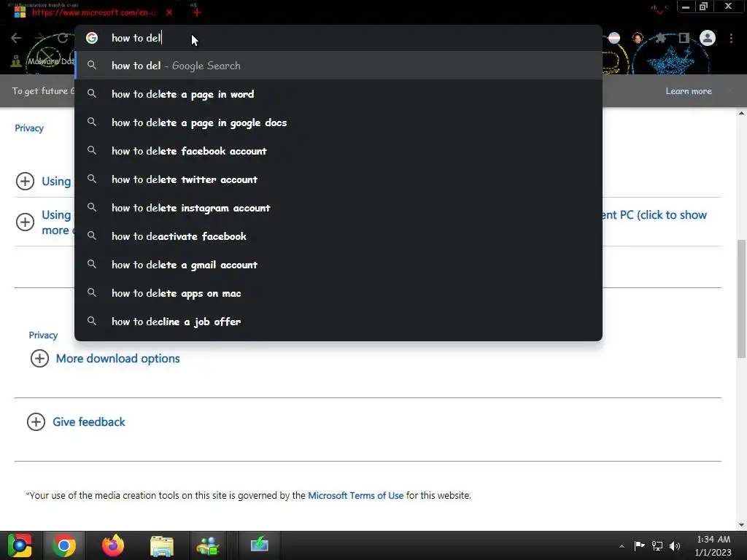Screen dimensions: 747x560
Task: Click the Google icon in the address bar
Action: click(92, 38)
